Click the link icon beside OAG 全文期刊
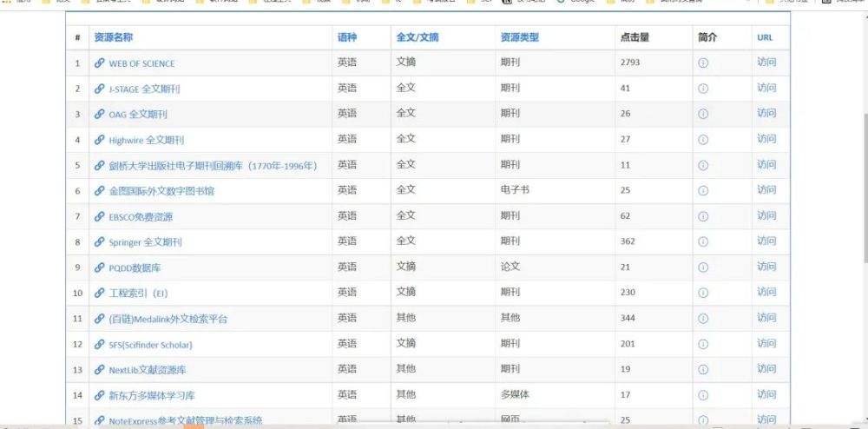 pos(100,115)
